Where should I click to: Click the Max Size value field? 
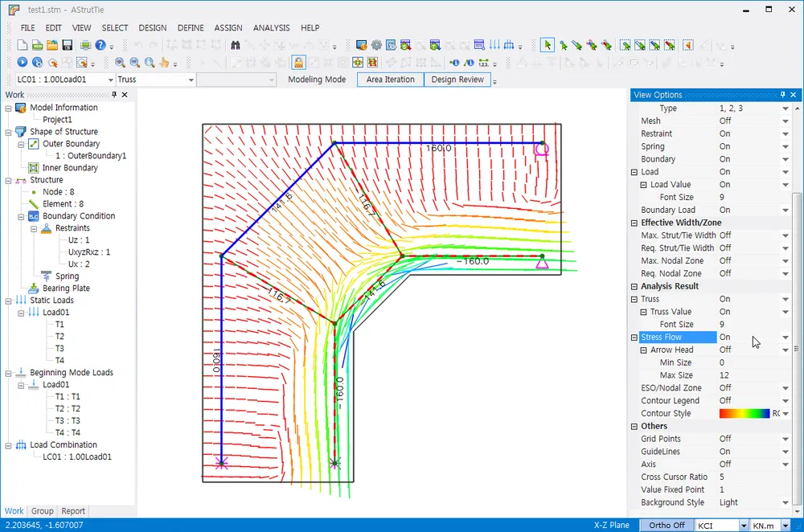coord(753,375)
